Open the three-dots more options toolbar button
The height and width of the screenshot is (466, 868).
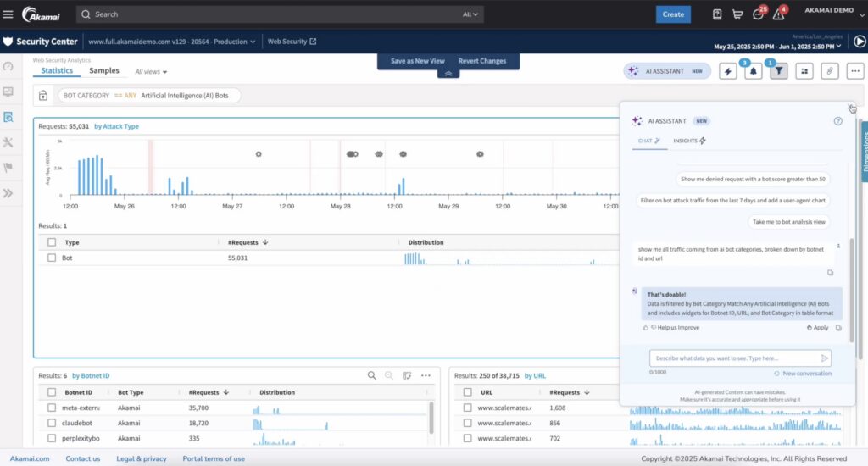point(854,71)
